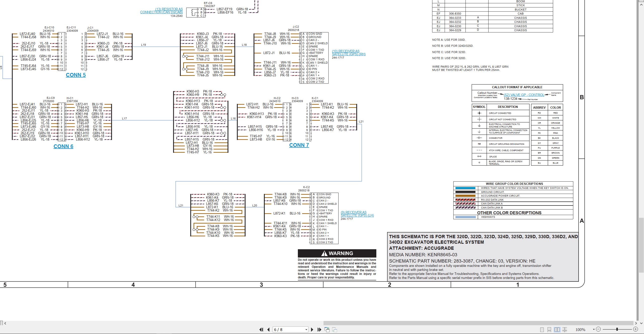Click grid zone letter B on right border
Screen dimensions: 644x334
click(582, 97)
